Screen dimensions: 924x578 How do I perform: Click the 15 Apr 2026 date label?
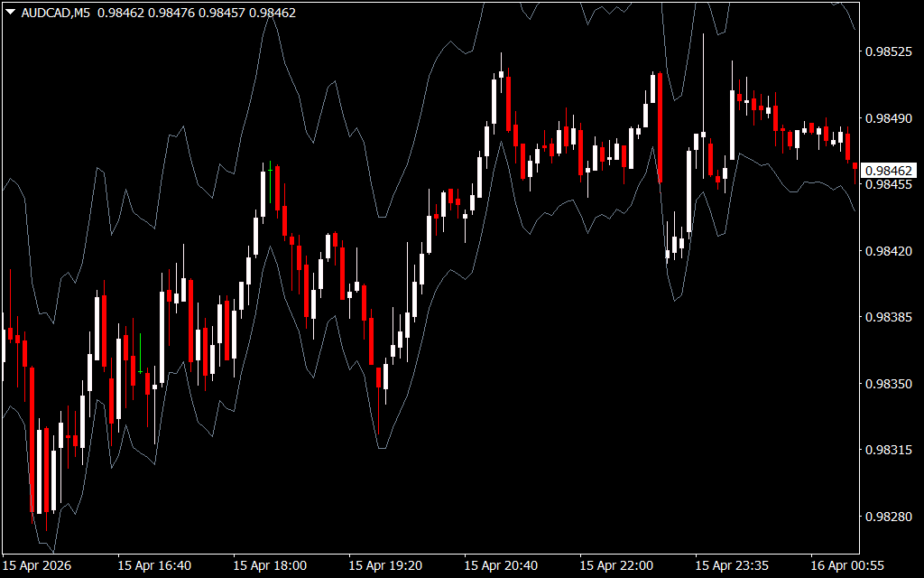[x=37, y=565]
